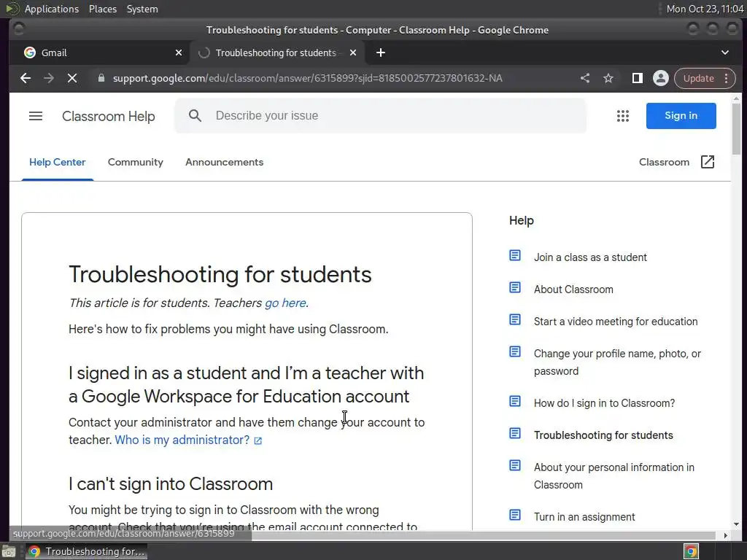Click the article icon beside Join a class

click(515, 256)
